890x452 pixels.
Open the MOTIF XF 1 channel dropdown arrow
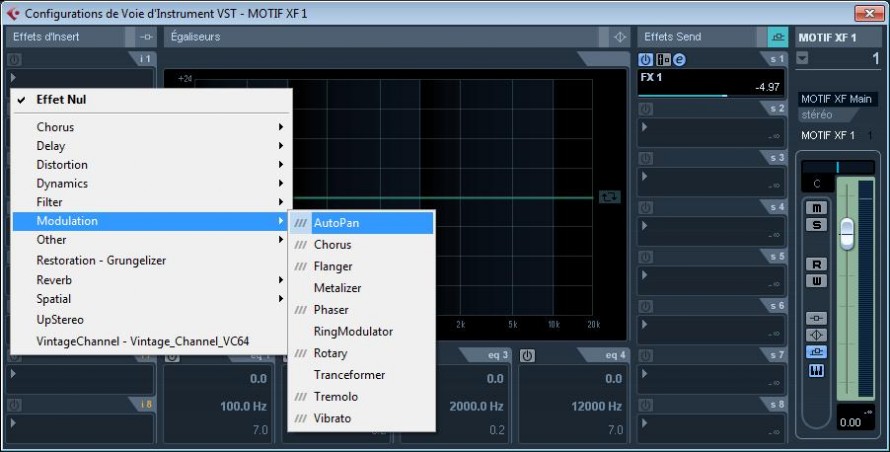point(803,59)
